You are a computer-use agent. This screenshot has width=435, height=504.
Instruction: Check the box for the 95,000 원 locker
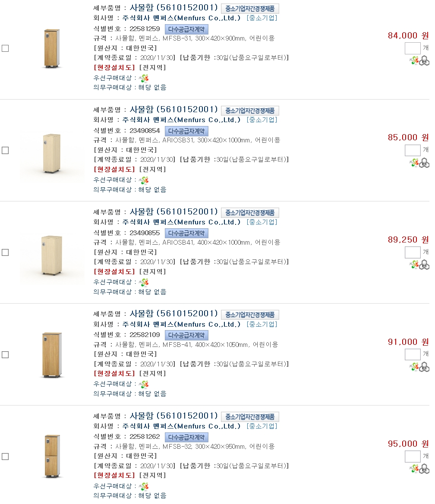coord(5,457)
